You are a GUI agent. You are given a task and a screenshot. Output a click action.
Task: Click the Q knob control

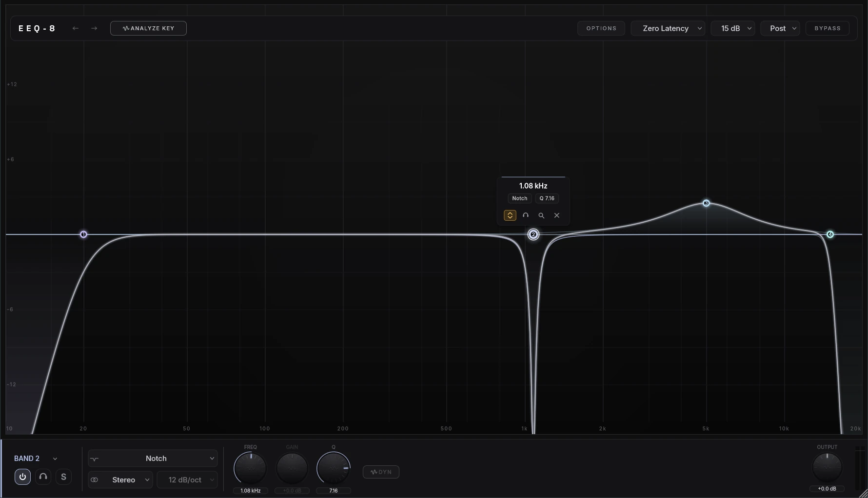click(334, 468)
